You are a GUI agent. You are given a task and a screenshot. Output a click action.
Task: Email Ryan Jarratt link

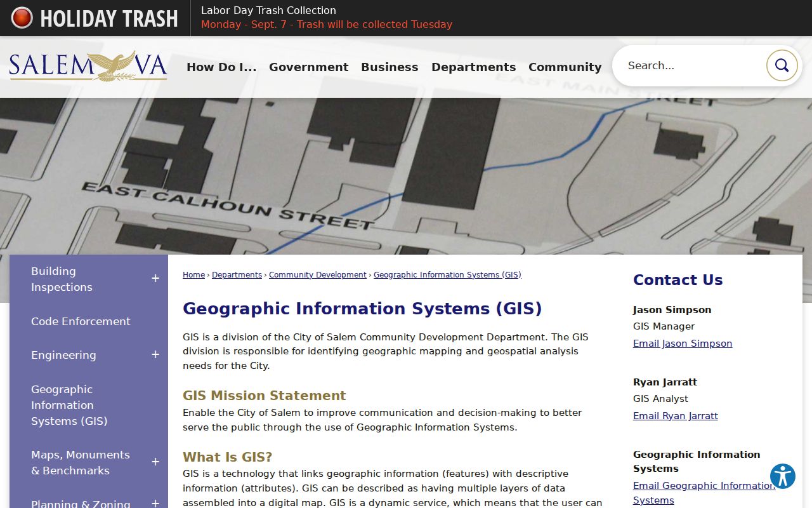pos(676,416)
